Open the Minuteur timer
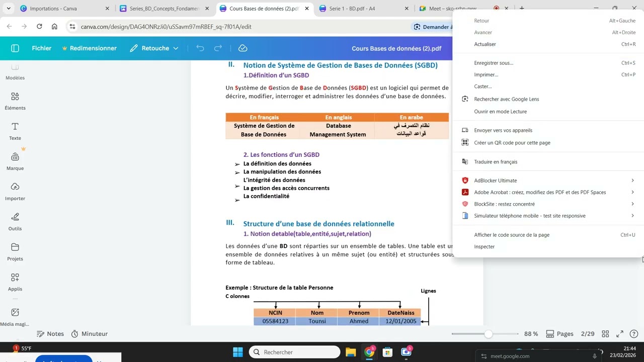Image resolution: width=644 pixels, height=362 pixels. [x=90, y=334]
